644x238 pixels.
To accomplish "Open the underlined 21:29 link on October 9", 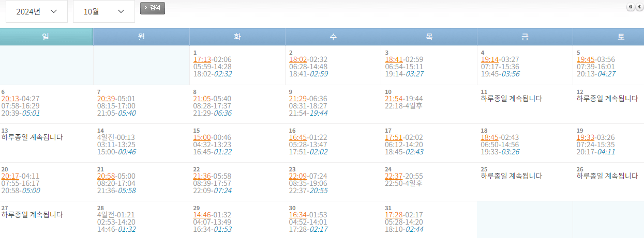I will (298, 99).
